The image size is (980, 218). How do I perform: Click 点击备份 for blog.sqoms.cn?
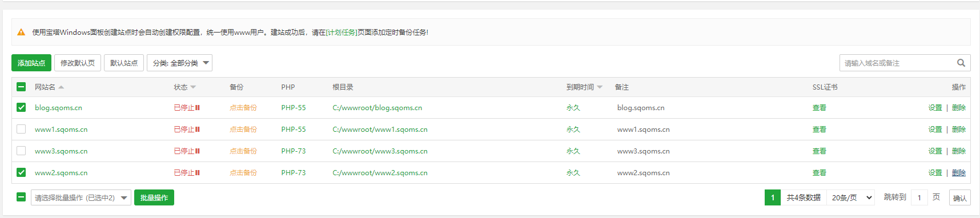[243, 108]
